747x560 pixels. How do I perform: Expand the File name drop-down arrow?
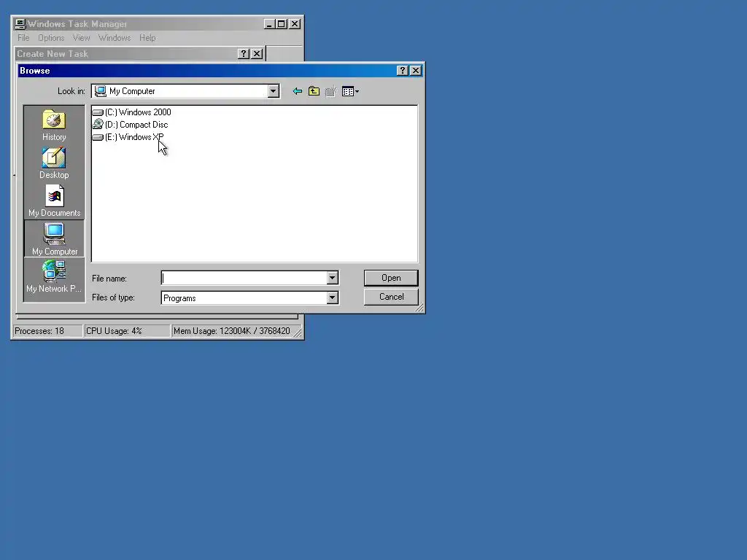332,278
